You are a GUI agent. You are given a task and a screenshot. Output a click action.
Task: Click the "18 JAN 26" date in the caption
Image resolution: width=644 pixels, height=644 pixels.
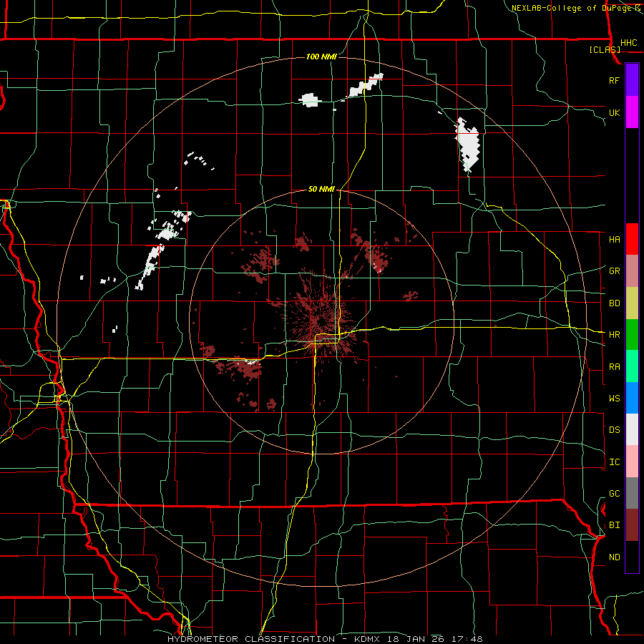pos(414,639)
